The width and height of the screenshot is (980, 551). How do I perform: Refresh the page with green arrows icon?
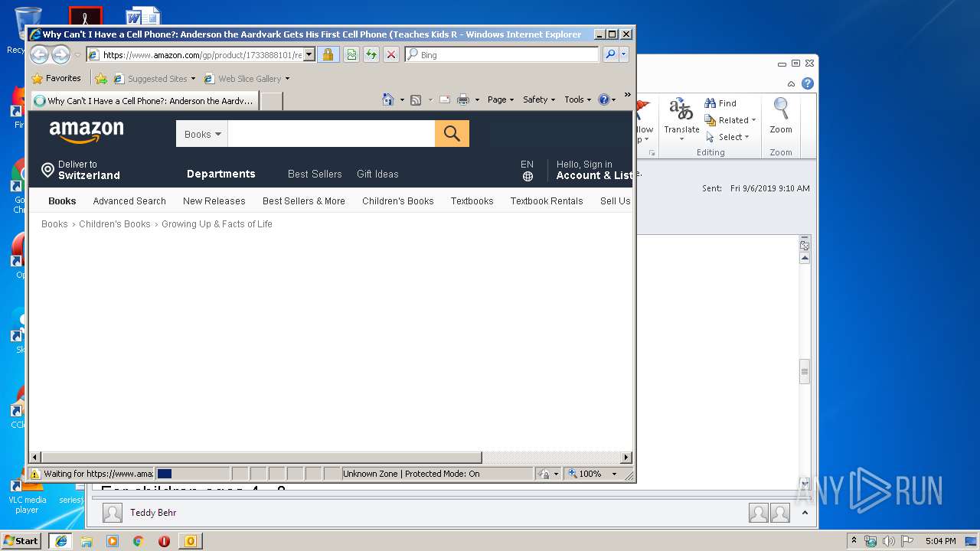tap(371, 54)
